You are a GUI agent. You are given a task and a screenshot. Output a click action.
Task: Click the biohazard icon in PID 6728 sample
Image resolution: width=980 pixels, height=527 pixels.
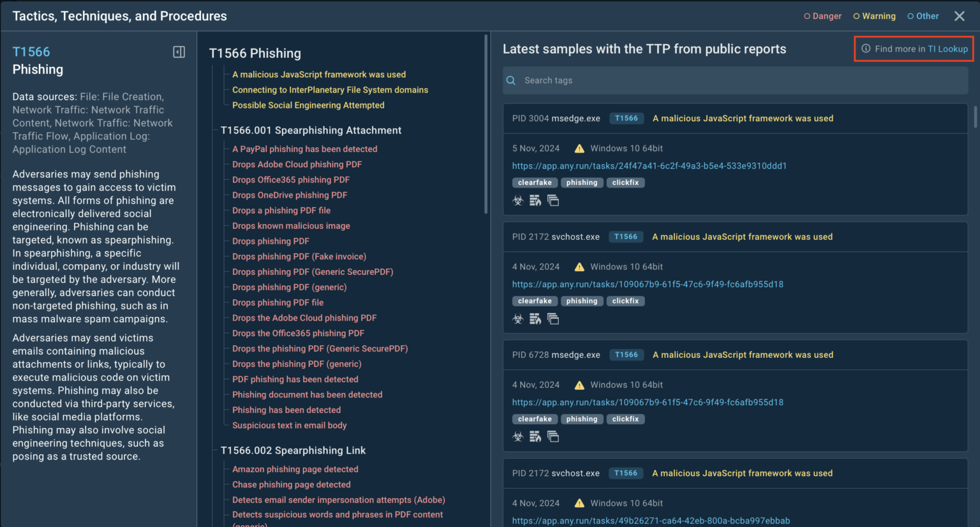tap(518, 437)
